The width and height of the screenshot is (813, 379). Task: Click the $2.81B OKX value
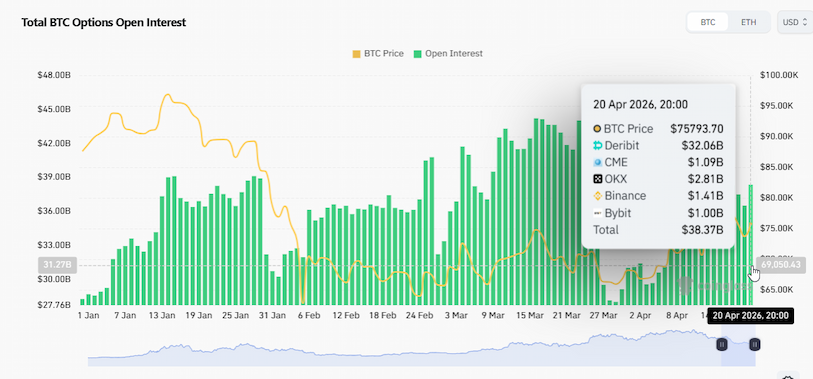[x=705, y=179]
